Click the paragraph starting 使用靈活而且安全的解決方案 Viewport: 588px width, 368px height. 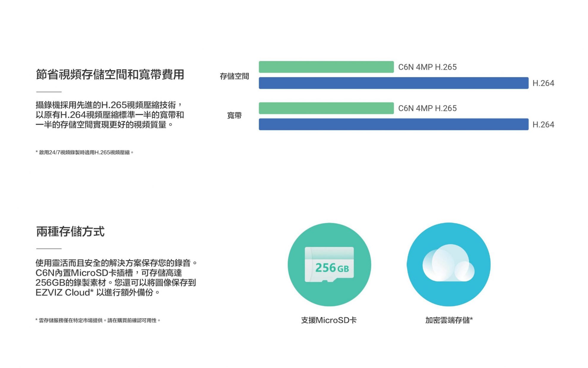pyautogui.click(x=116, y=278)
